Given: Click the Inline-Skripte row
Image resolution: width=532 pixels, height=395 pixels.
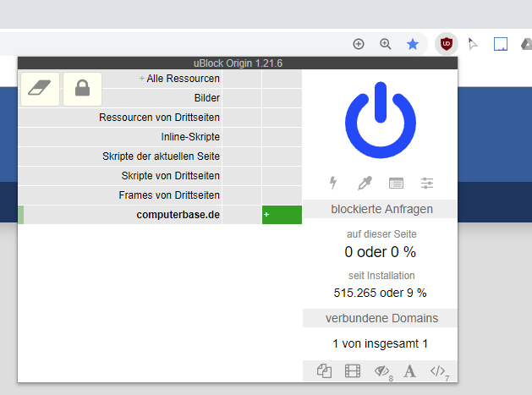Looking at the screenshot, I should tap(120, 137).
